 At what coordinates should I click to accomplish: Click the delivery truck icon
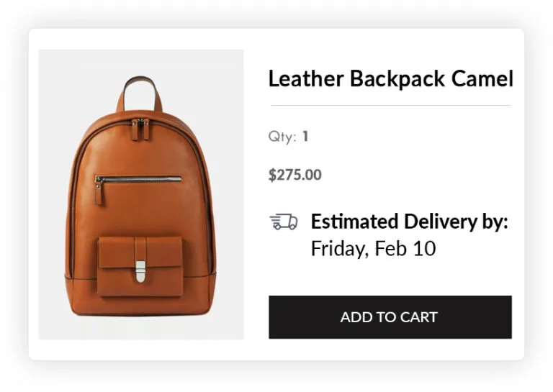point(283,222)
